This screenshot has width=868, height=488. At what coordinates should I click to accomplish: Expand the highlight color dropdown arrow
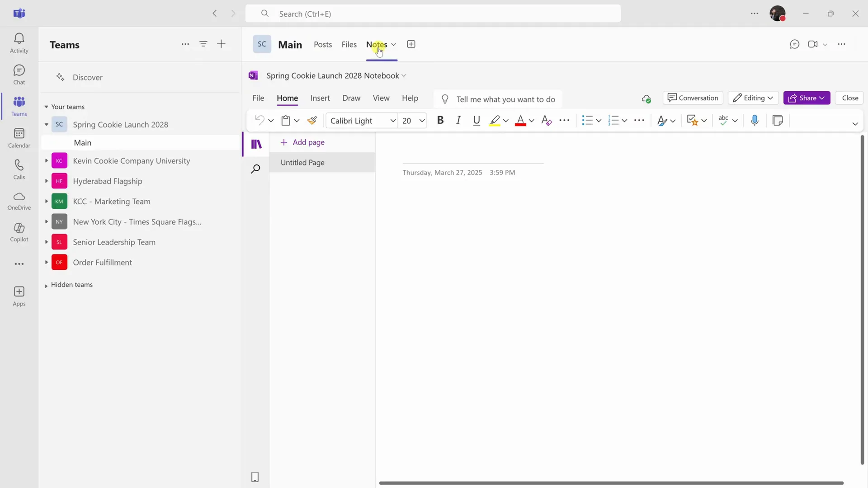tap(506, 121)
